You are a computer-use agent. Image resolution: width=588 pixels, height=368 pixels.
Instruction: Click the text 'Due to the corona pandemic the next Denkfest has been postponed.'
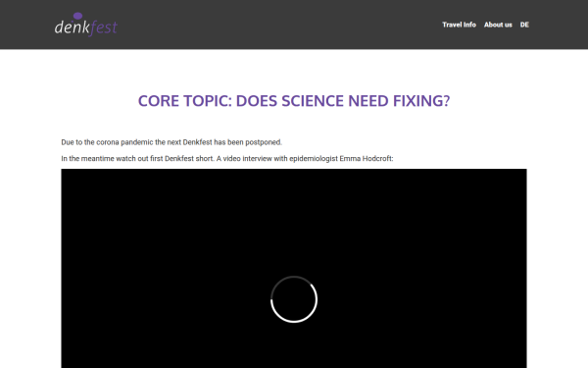[171, 142]
